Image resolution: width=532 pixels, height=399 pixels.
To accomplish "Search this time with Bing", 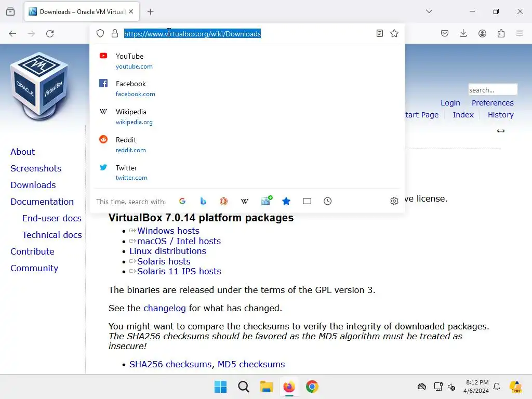I will pyautogui.click(x=203, y=201).
